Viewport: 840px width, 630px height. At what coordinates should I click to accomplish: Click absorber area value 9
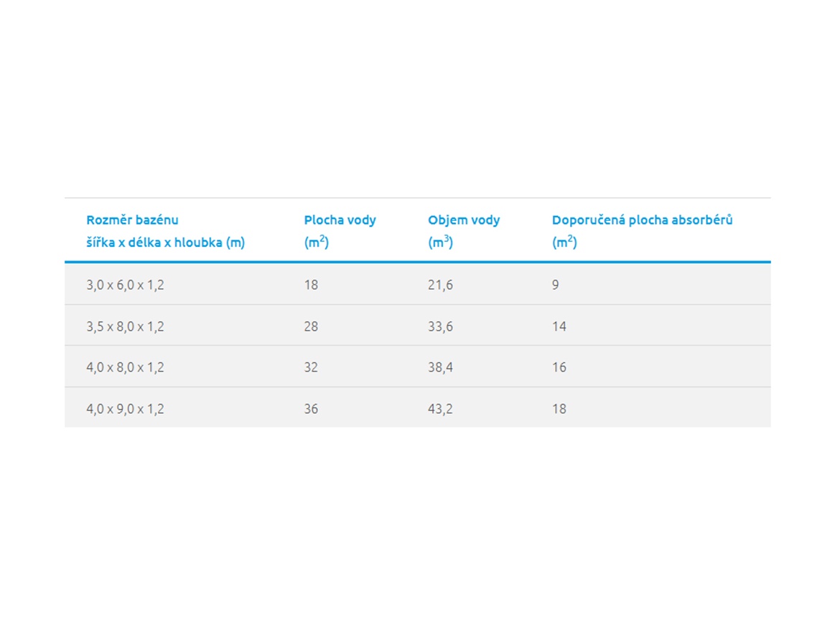point(556,285)
